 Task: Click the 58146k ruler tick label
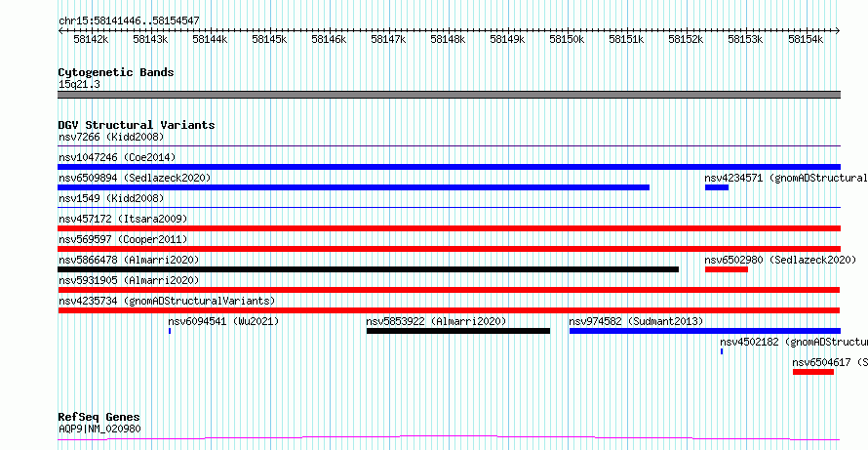pos(329,40)
